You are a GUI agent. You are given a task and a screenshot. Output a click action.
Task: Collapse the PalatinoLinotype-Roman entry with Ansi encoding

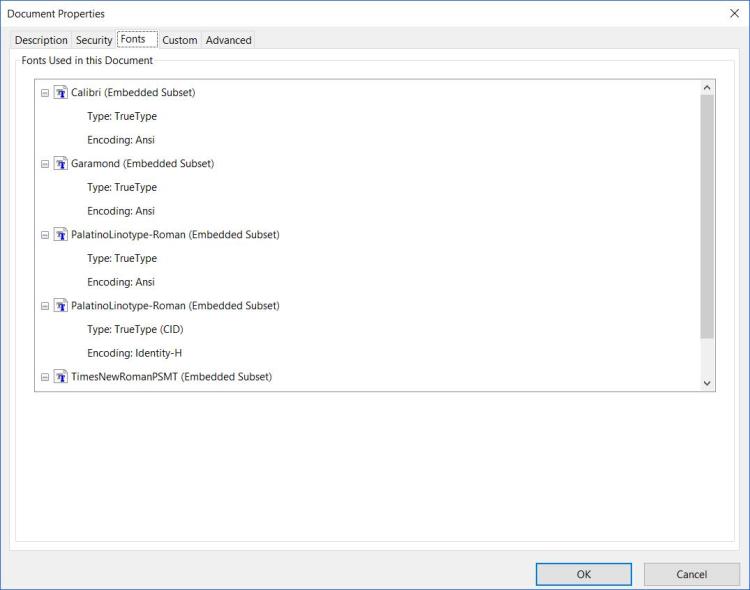tap(45, 235)
